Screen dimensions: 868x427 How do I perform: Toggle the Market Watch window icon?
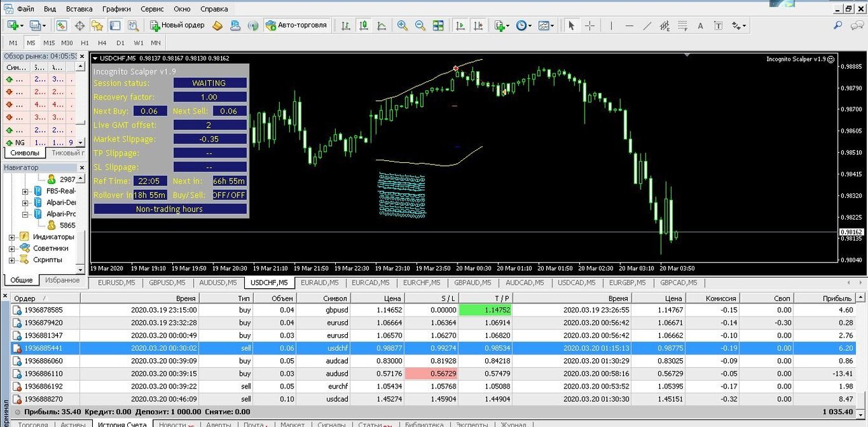click(x=62, y=26)
